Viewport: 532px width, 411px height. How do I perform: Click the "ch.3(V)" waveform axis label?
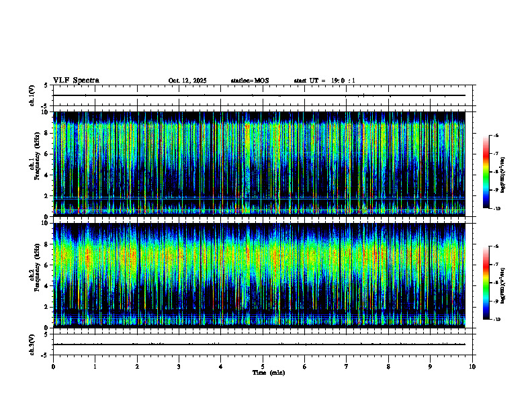(32, 345)
